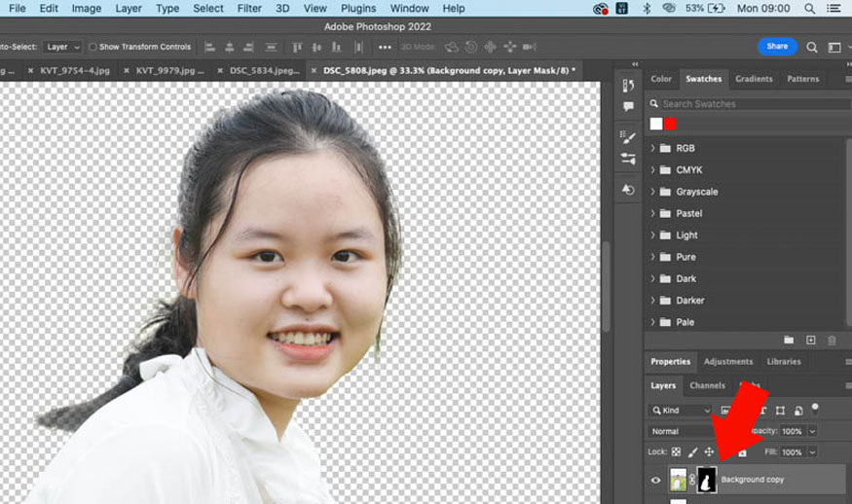Hide the Background copy layer with eye
Viewport: 852px width, 504px height.
pyautogui.click(x=656, y=480)
